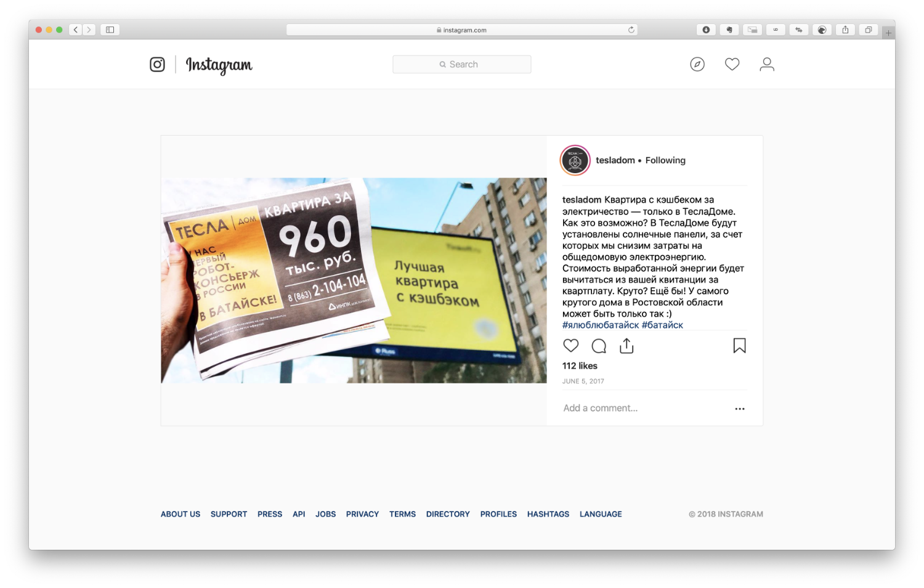Open the JOBS footer link
This screenshot has width=924, height=588.
tap(325, 514)
